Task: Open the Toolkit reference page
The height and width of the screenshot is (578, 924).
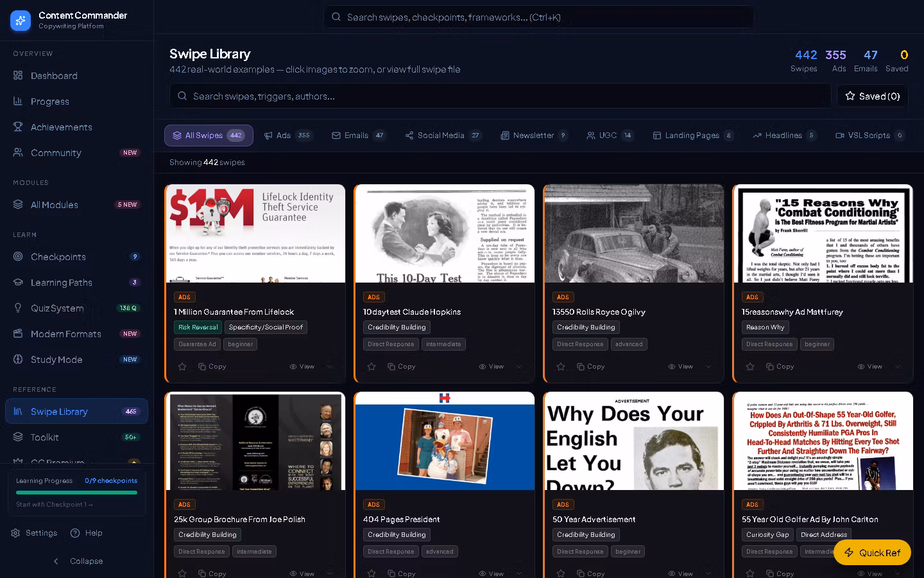Action: [76, 437]
